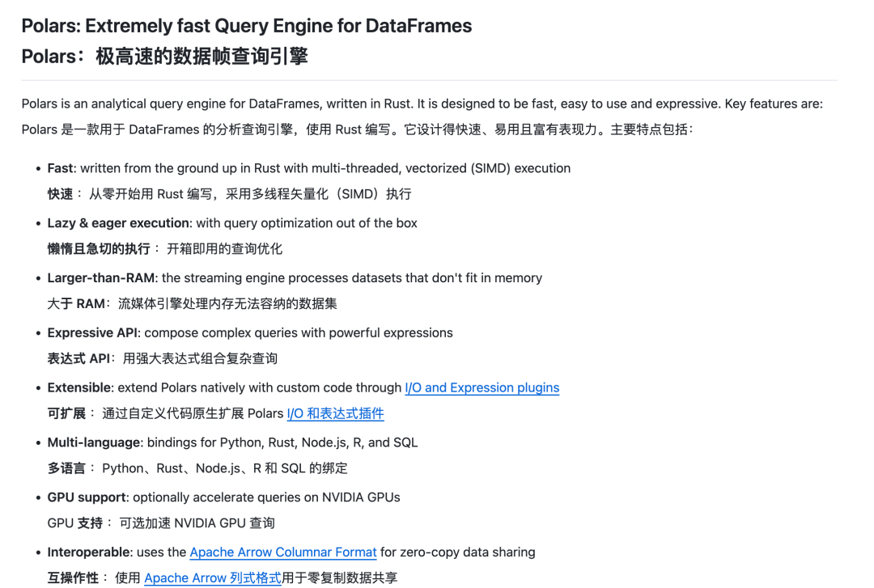The height and width of the screenshot is (588, 874).
Task: Follow the Apache Arrow Columnar Format link
Action: (x=283, y=552)
